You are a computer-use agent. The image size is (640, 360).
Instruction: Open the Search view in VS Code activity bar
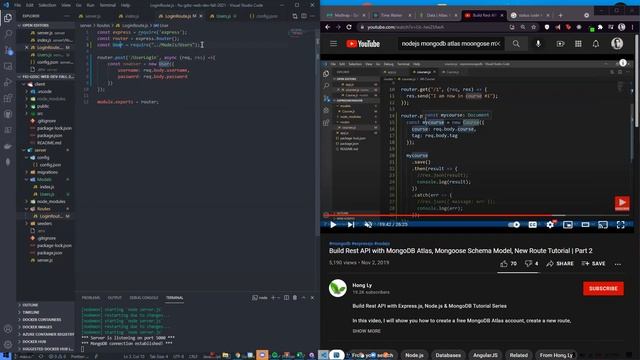tap(8, 34)
